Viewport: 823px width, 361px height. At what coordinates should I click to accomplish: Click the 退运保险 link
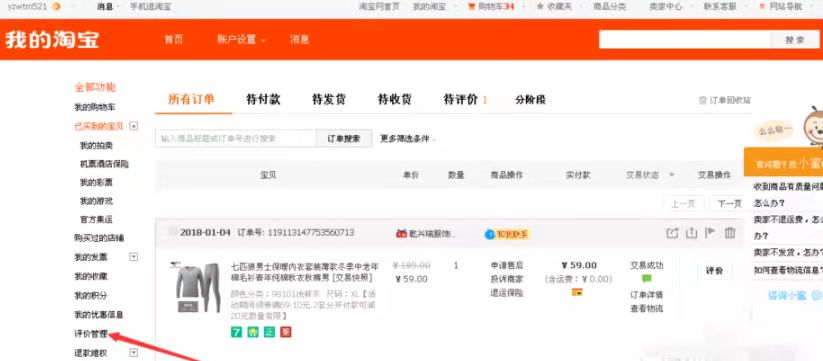pyautogui.click(x=507, y=293)
